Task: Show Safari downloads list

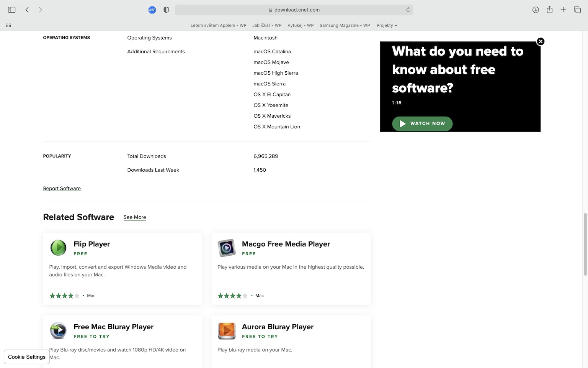Action: point(536,10)
